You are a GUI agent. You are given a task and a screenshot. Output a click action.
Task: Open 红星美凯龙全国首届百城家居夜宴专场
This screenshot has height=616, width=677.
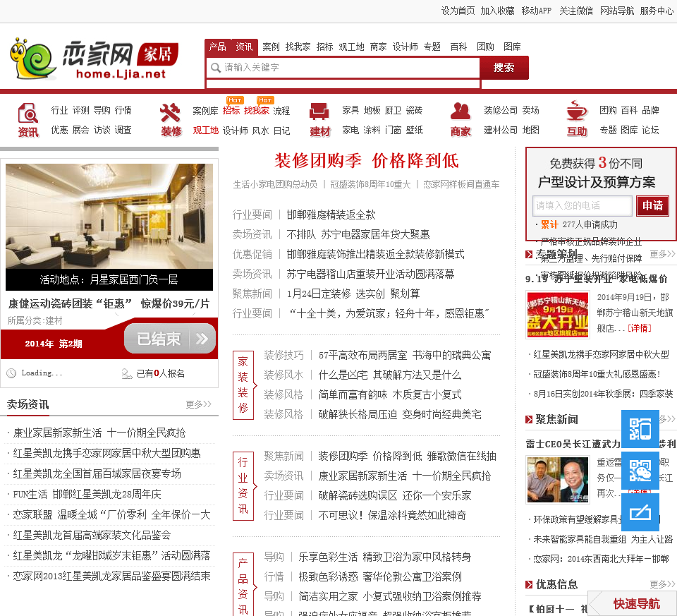pyautogui.click(x=97, y=474)
